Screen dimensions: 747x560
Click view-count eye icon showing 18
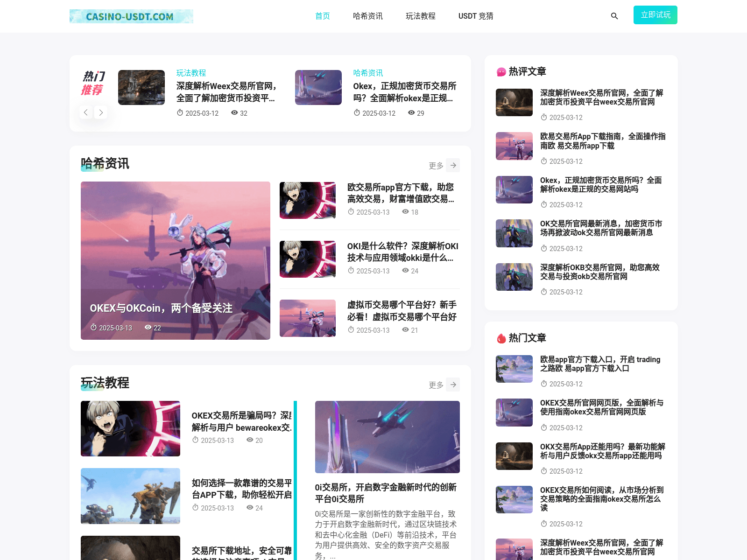point(405,211)
